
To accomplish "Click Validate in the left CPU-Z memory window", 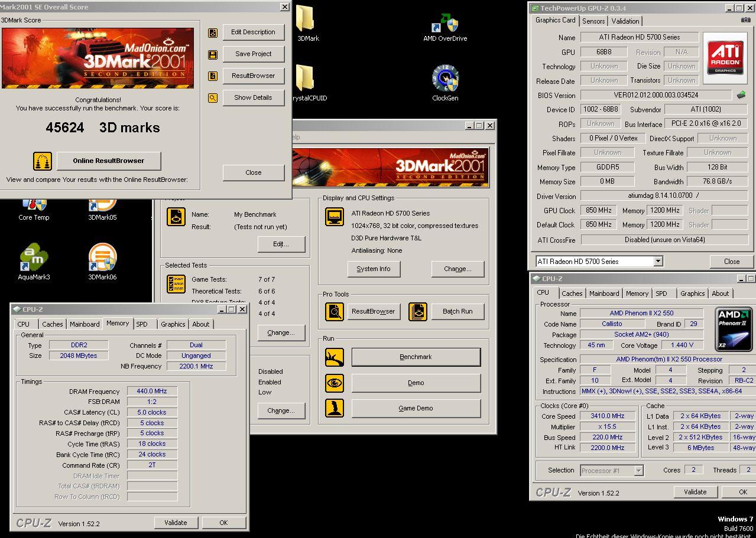I will tap(176, 523).
